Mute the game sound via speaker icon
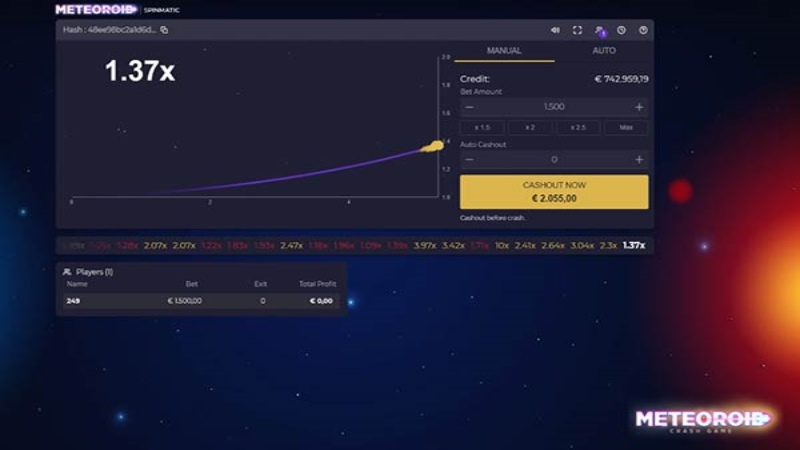 (x=555, y=30)
